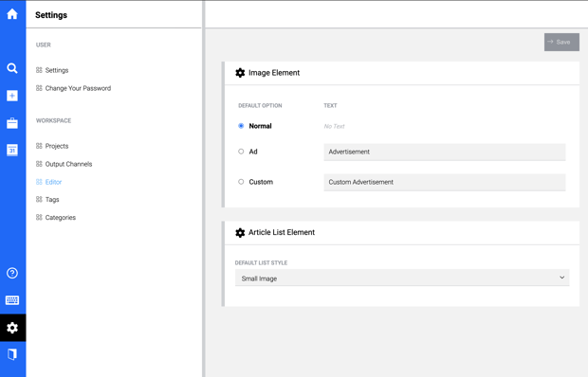
Task: Click the gear icon beside Article List Element
Action: [240, 232]
